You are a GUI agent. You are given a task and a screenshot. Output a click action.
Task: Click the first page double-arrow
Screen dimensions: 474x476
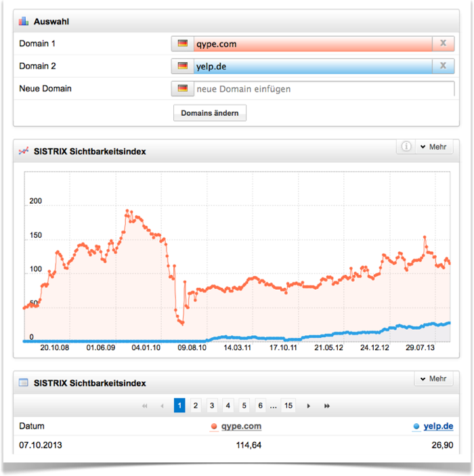pyautogui.click(x=145, y=406)
